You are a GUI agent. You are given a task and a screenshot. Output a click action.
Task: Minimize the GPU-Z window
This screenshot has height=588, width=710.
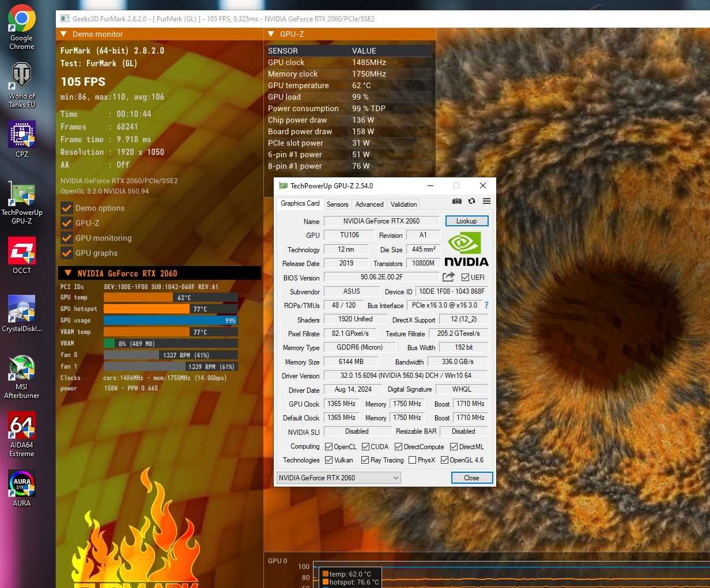click(430, 185)
